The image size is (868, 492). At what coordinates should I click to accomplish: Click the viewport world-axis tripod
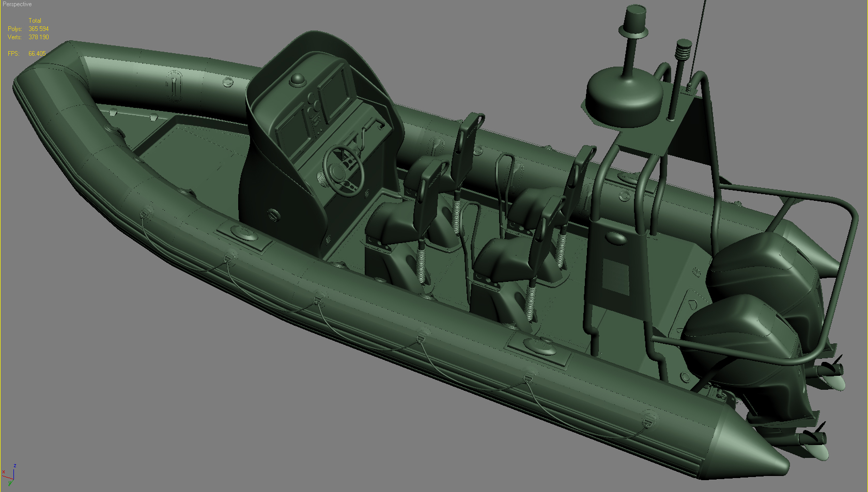coord(13,479)
